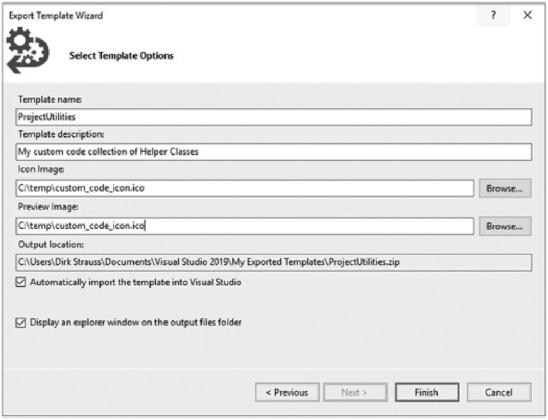
Task: Click the Output location label
Action: [51, 245]
